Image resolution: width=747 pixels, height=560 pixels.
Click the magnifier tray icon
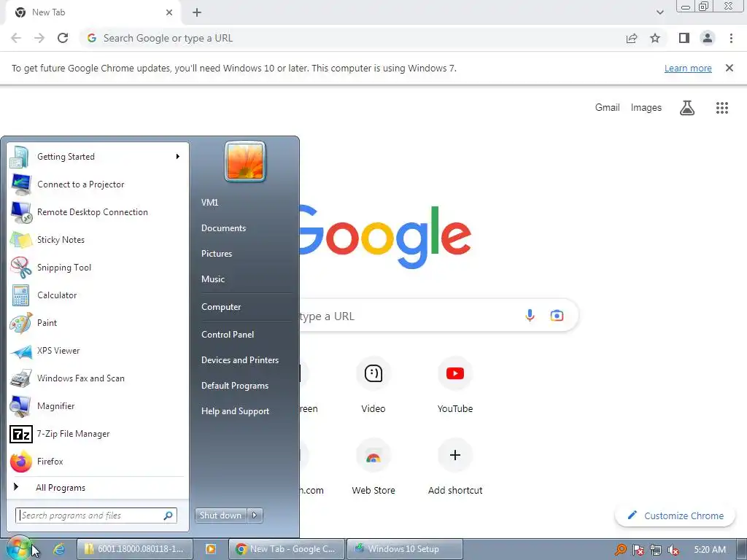click(620, 550)
